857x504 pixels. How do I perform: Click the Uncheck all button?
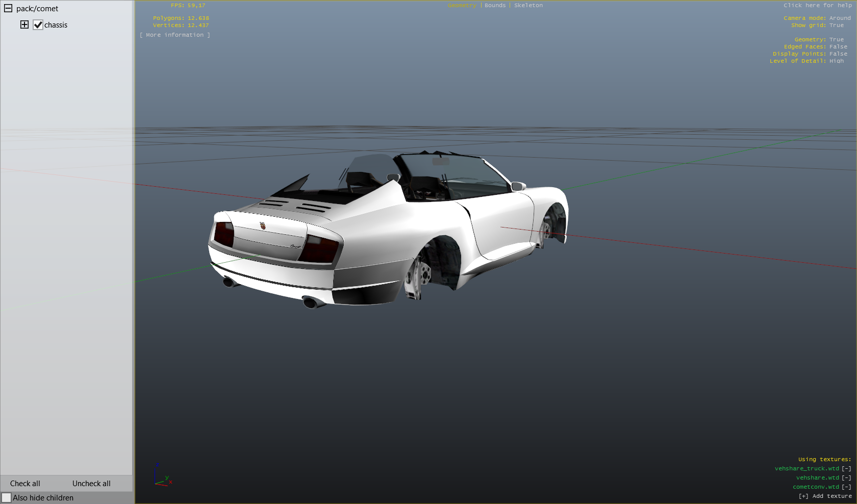(91, 484)
